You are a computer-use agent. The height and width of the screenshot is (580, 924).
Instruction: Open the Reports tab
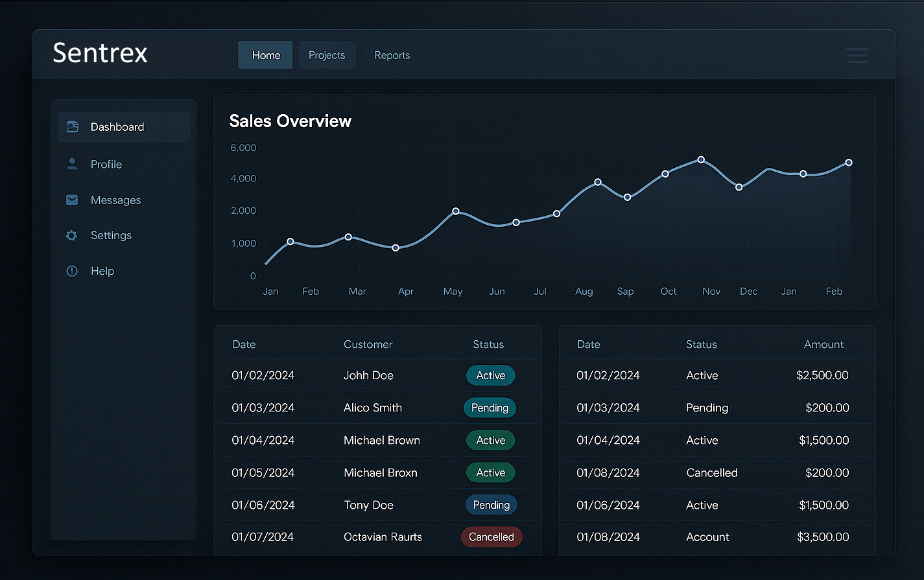392,55
